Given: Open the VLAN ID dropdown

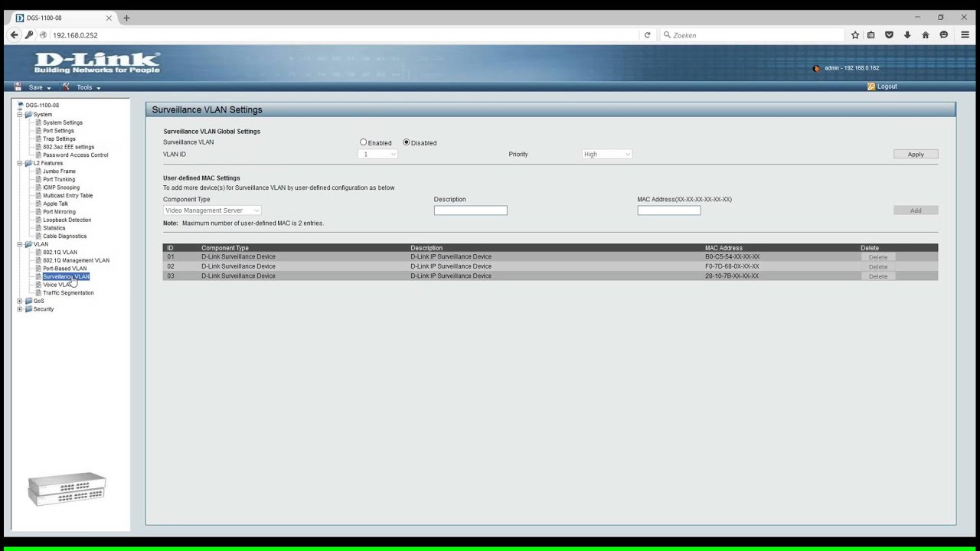Looking at the screenshot, I should pyautogui.click(x=377, y=155).
